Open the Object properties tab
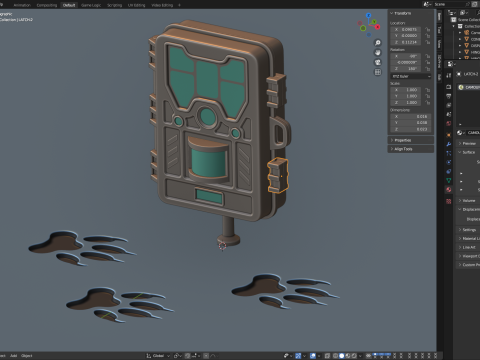This screenshot has height=360, width=480. click(x=449, y=135)
